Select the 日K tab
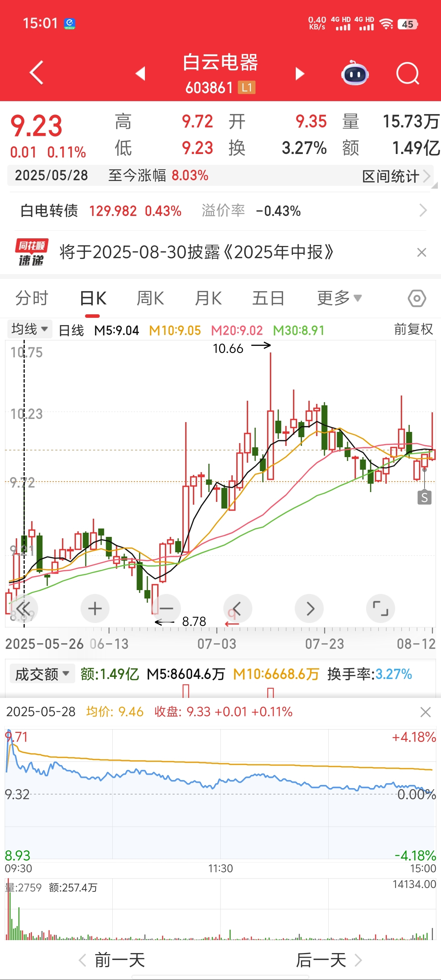Image resolution: width=441 pixels, height=980 pixels. (93, 298)
